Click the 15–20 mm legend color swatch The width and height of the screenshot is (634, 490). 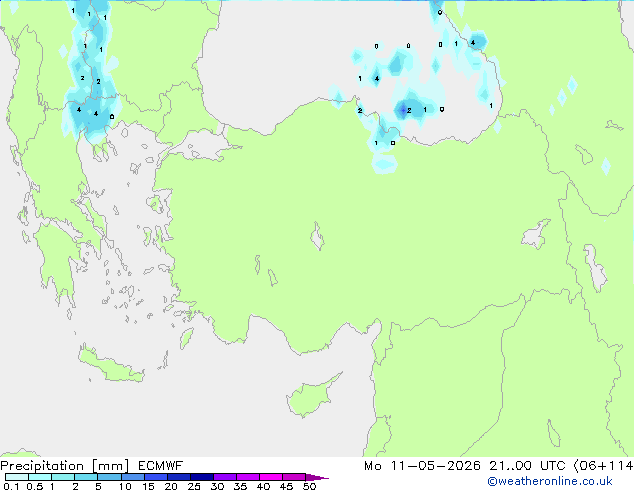tap(156, 477)
